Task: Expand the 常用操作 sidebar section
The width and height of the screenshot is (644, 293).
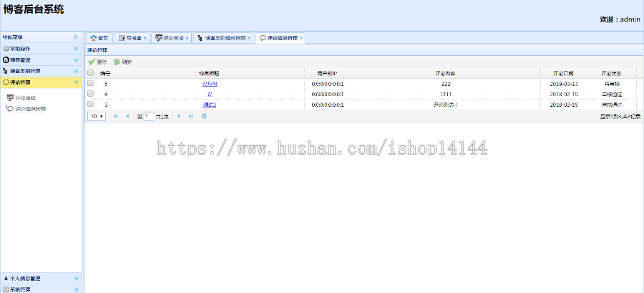Action: point(76,49)
